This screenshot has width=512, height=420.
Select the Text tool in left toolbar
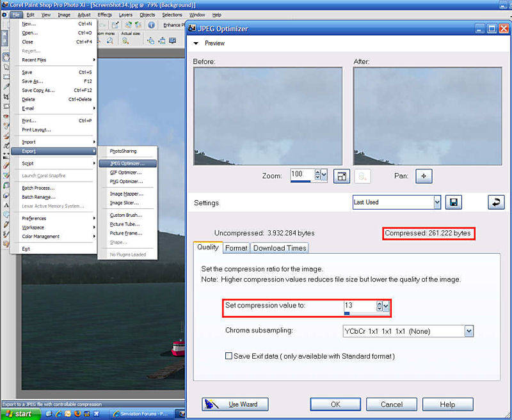6,205
